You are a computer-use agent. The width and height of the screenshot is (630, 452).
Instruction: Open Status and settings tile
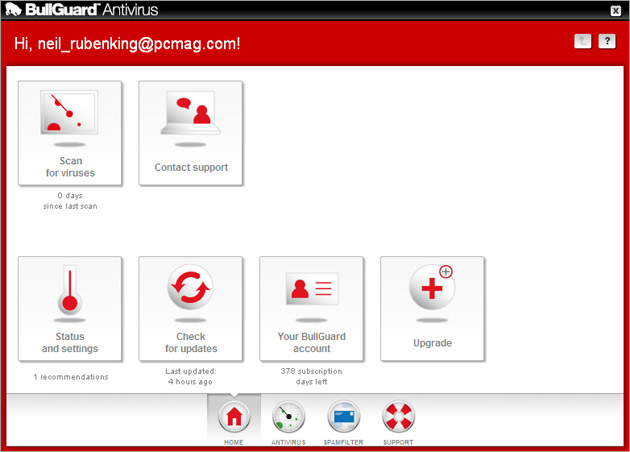pyautogui.click(x=70, y=309)
